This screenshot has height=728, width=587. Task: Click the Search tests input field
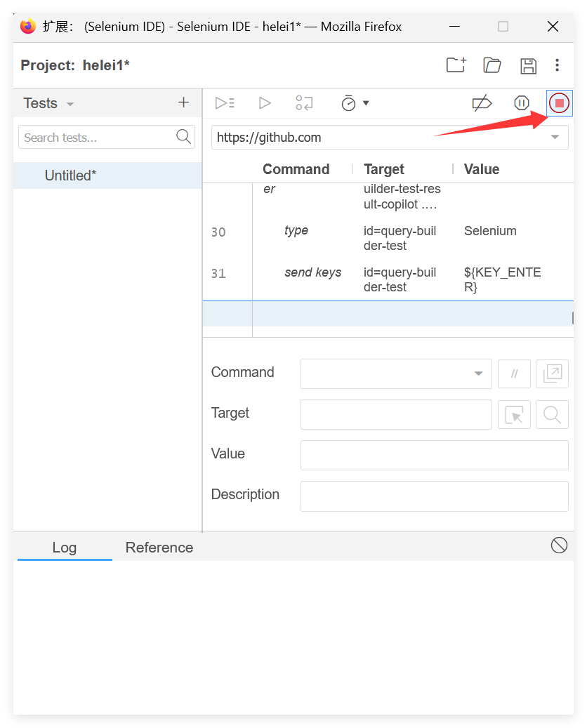tap(97, 138)
